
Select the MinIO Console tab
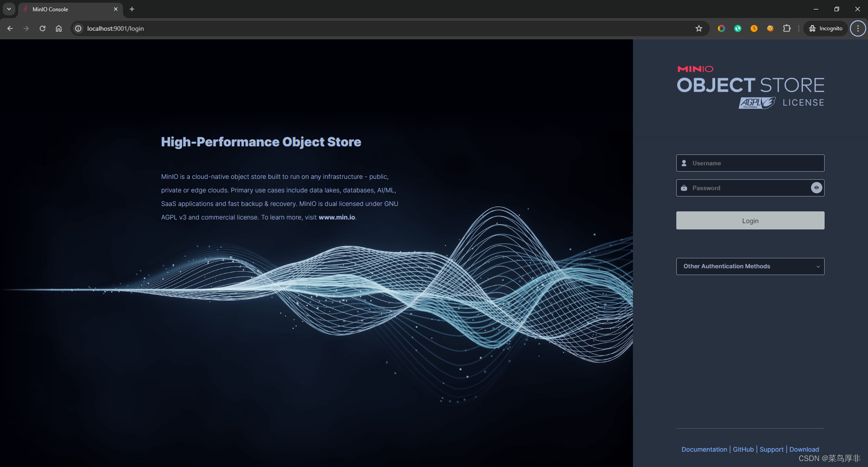coord(70,9)
